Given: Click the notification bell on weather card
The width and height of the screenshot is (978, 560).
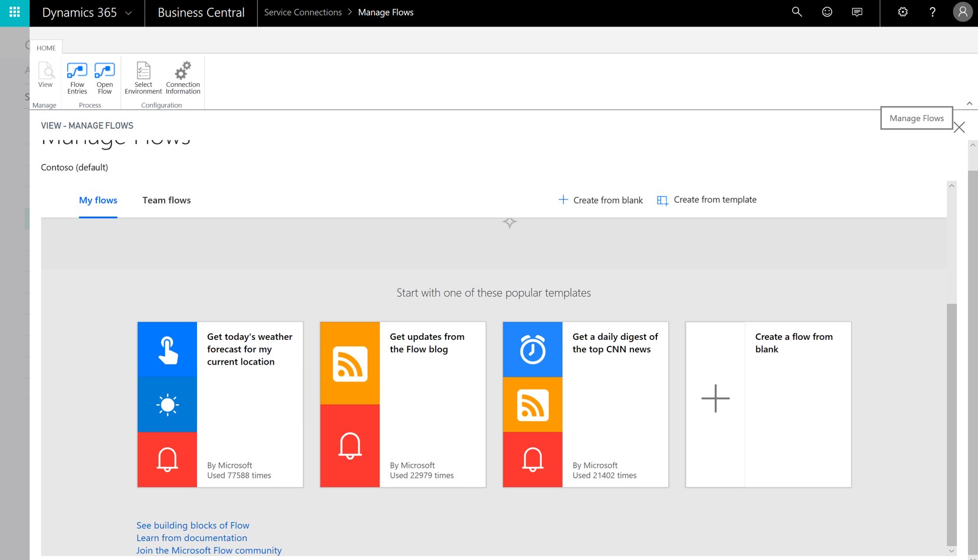Looking at the screenshot, I should [167, 460].
